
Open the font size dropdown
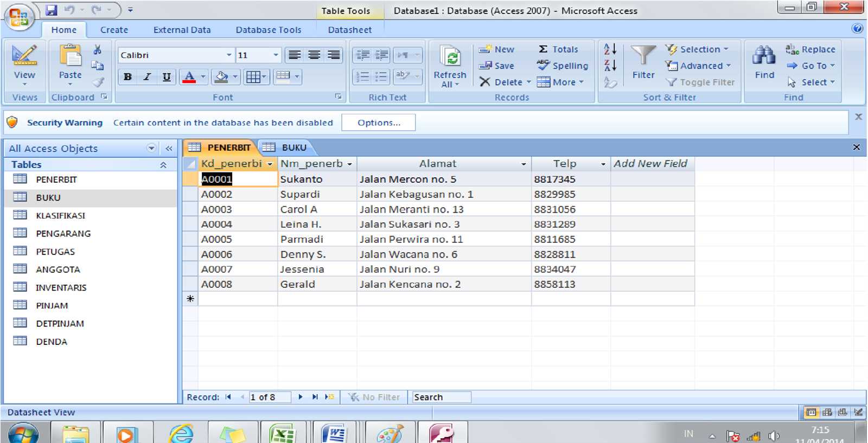click(x=276, y=55)
